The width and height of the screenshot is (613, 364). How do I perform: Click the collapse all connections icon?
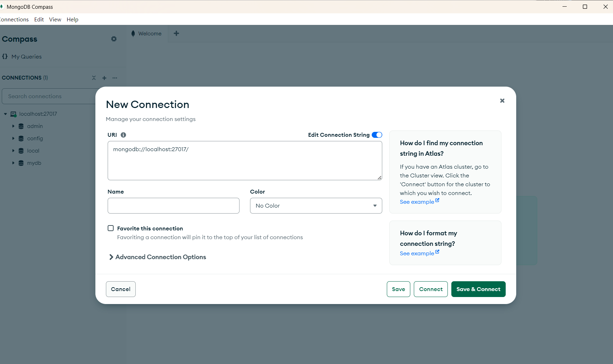[94, 78]
